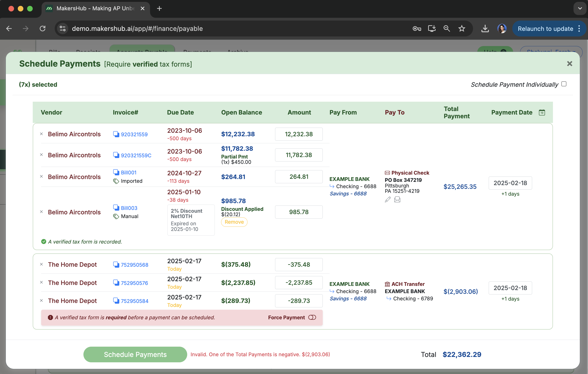Remove Home Depot 752950576 row with X
588x374 pixels.
(42, 282)
